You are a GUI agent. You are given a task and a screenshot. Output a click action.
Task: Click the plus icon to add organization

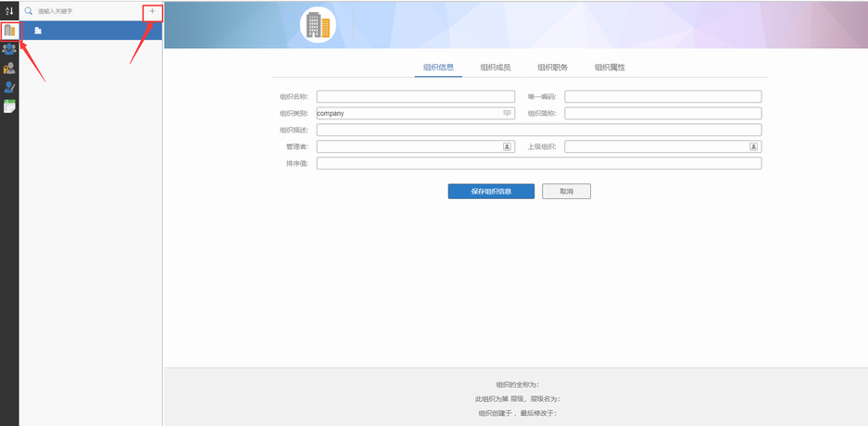click(153, 11)
